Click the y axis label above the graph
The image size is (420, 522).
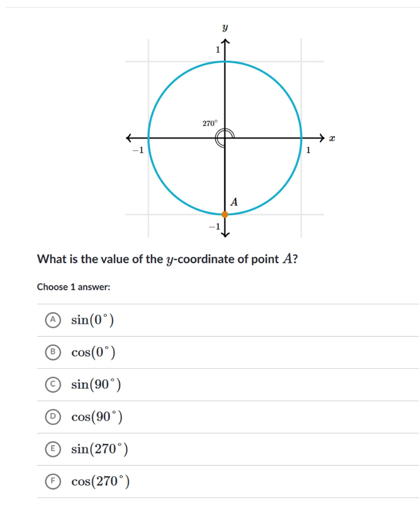pos(225,28)
